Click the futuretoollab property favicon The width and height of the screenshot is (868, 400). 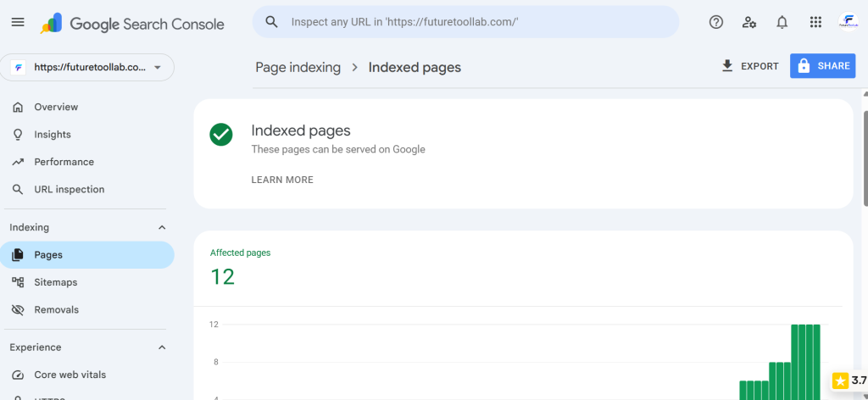19,68
